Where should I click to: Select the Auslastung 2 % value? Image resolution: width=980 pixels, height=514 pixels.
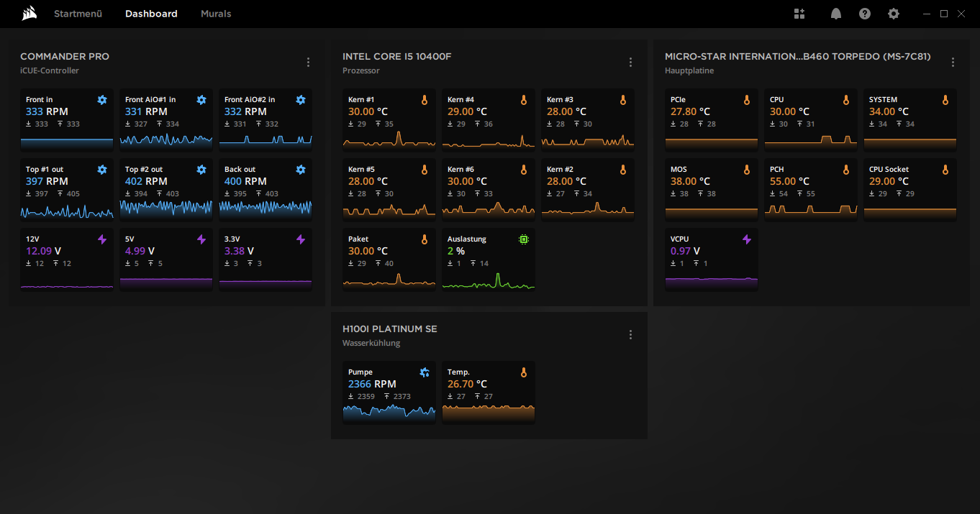coord(456,251)
